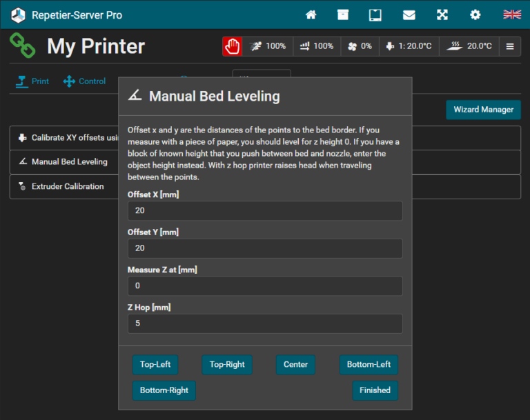
Task: Click the Offset X input field
Action: (265, 211)
